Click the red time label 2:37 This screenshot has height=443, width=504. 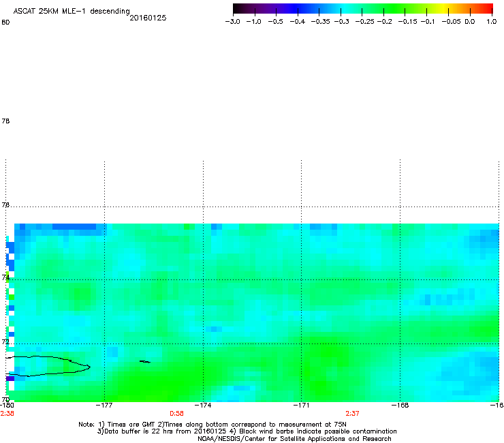pyautogui.click(x=352, y=414)
